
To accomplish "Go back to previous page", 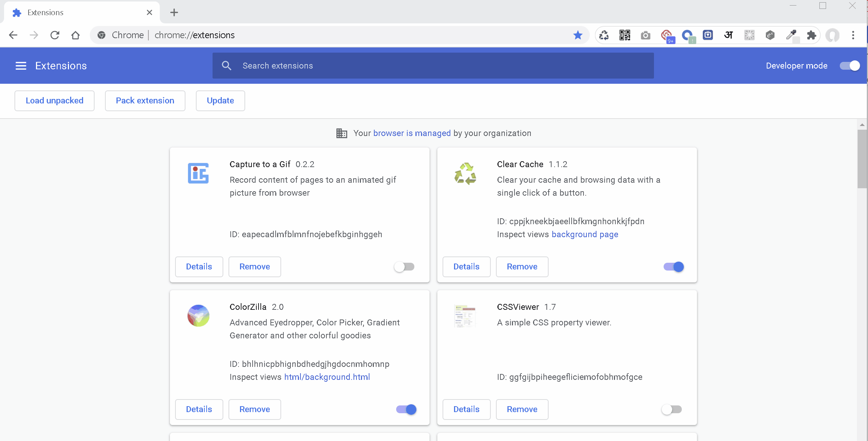I will click(13, 35).
